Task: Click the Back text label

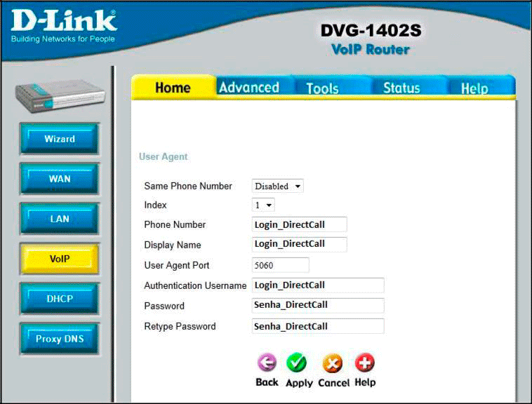Action: tap(267, 382)
